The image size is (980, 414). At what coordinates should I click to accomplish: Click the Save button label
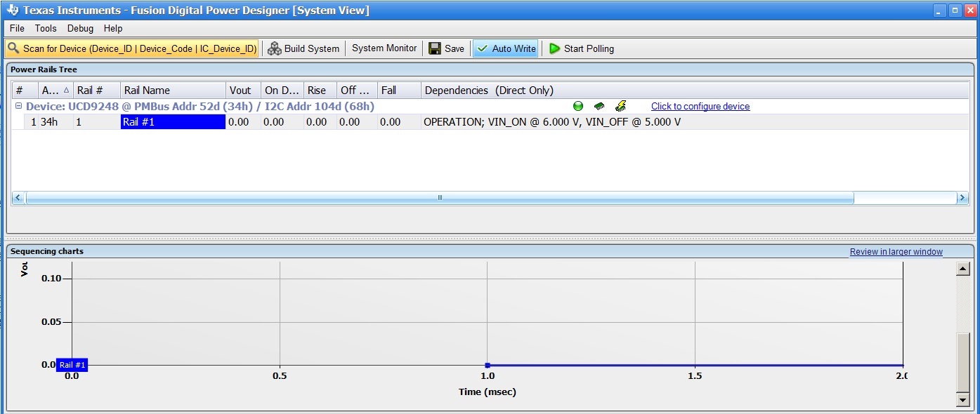point(455,48)
